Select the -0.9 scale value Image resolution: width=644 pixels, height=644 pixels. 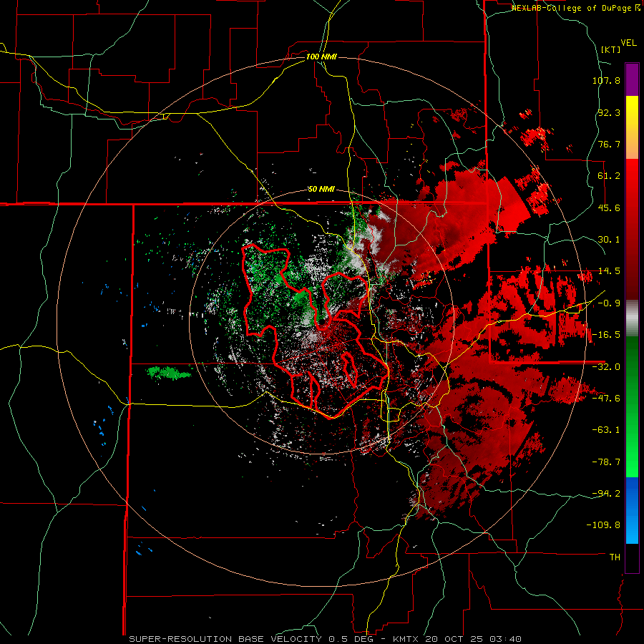tap(609, 303)
